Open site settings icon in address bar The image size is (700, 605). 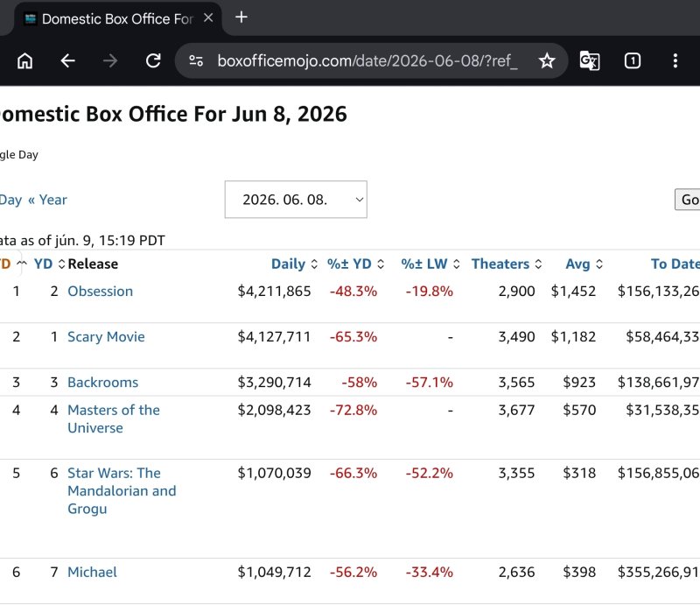coord(196,60)
